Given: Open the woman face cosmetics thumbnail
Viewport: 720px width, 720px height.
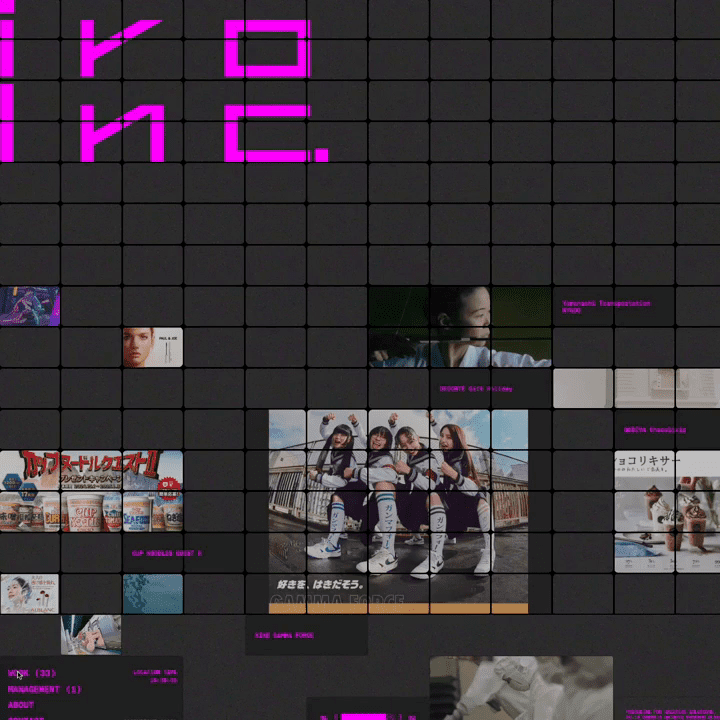Looking at the screenshot, I should point(153,347).
